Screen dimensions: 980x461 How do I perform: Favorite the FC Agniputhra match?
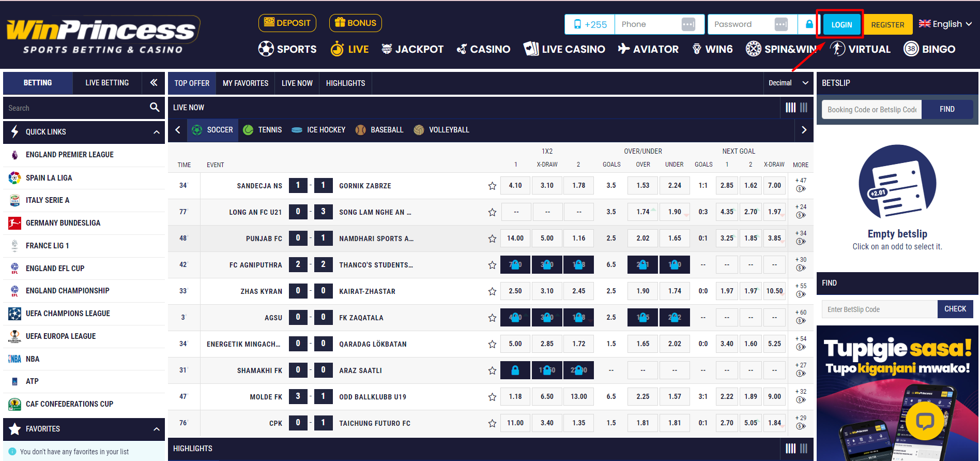click(x=492, y=265)
